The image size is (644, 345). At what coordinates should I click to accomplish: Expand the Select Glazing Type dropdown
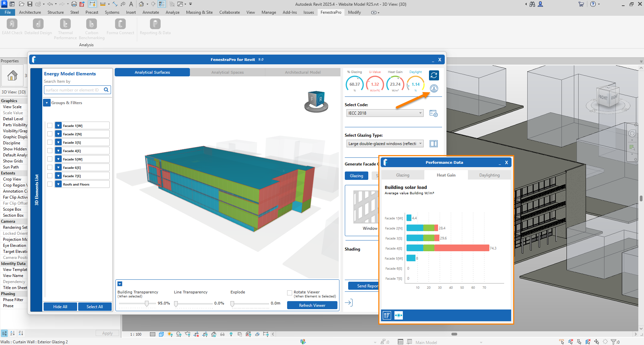[x=385, y=144]
